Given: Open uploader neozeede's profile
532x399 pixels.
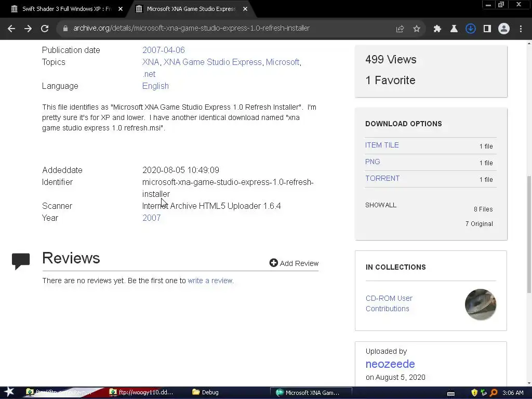Looking at the screenshot, I should 390,364.
